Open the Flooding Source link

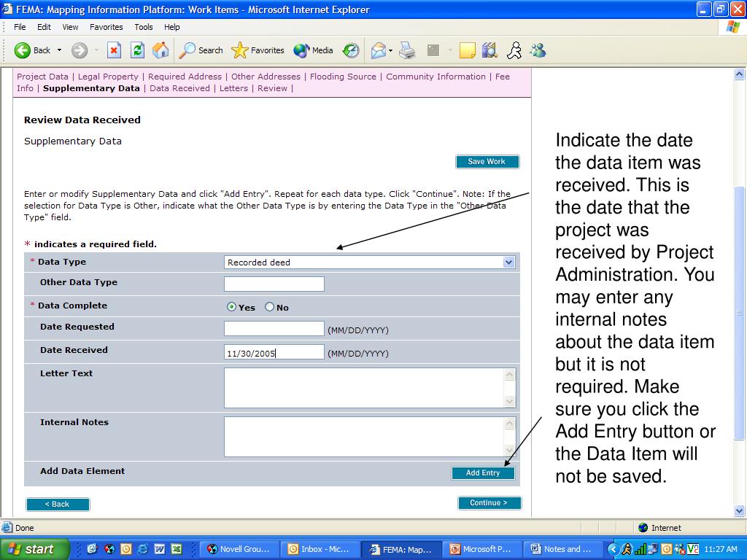point(343,77)
